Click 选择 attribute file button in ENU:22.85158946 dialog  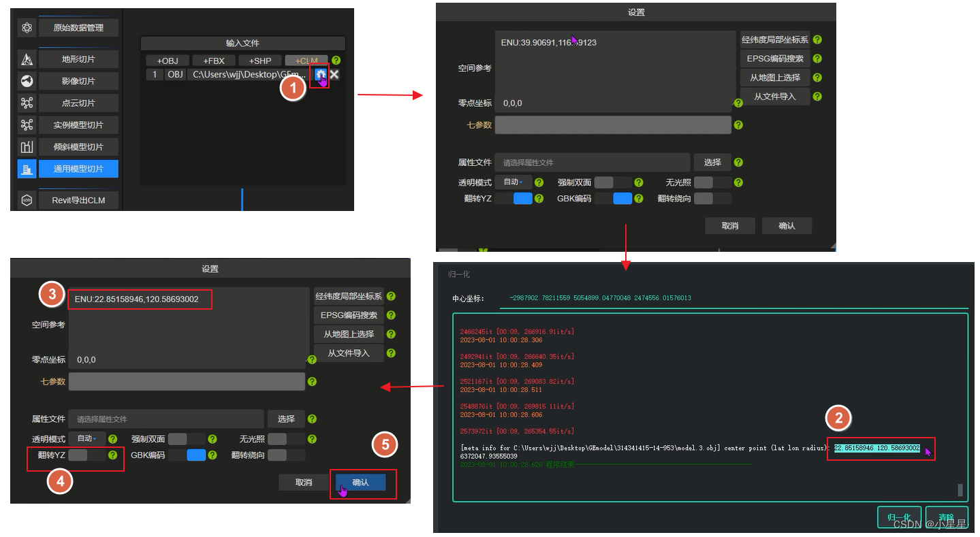pos(286,419)
